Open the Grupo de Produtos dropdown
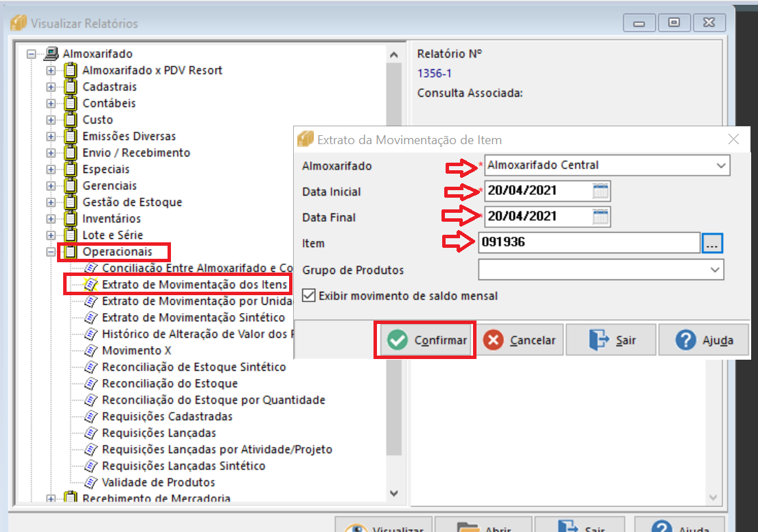This screenshot has height=532, width=758. point(715,270)
